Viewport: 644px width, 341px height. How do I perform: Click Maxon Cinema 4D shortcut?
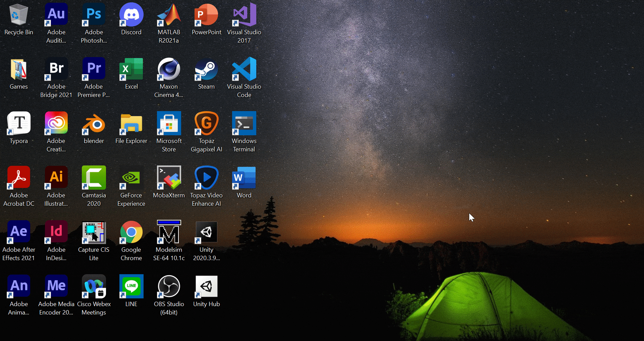coord(169,69)
